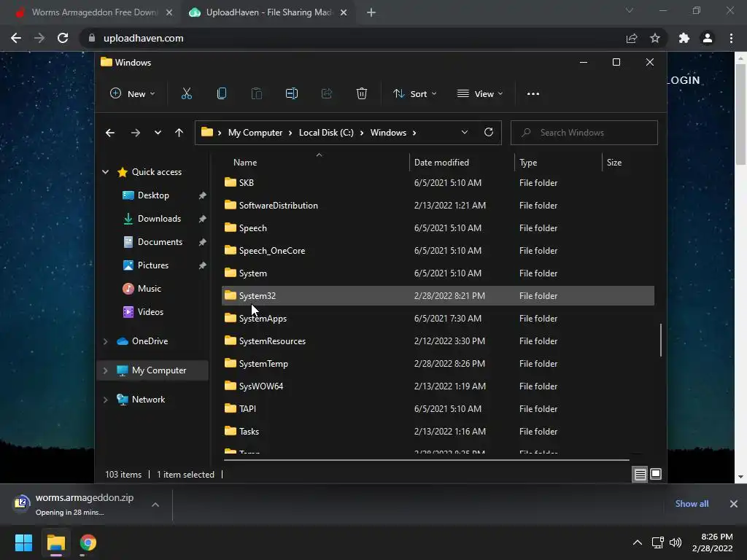Click the Share icon in toolbar

[327, 94]
